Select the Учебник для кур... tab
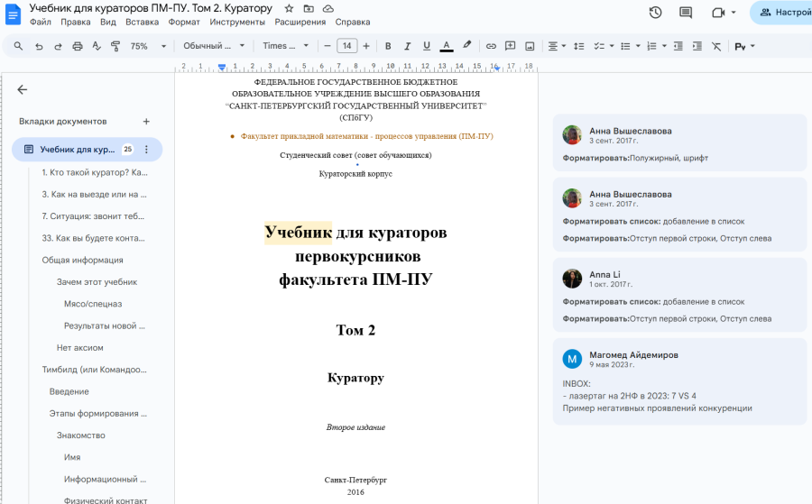Screen dimensions: 812x504 (x=87, y=149)
